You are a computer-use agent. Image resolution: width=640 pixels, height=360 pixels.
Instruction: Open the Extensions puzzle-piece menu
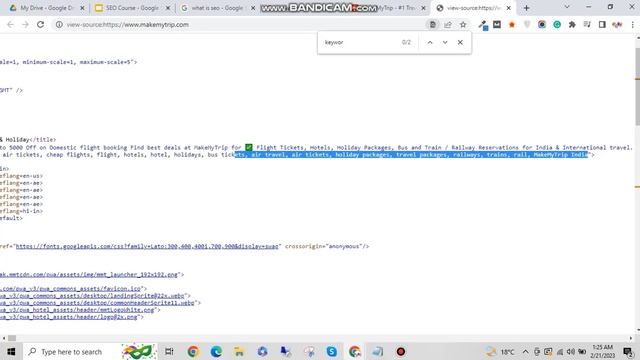click(x=572, y=24)
